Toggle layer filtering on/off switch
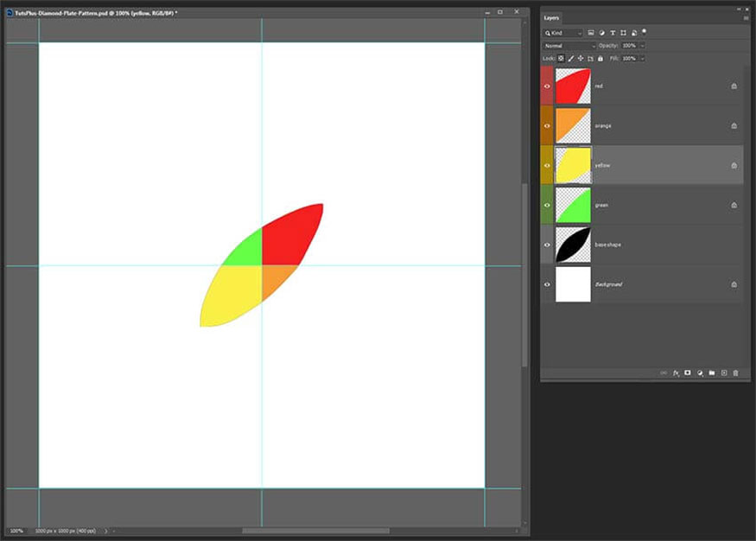Screen dimensions: 756x541 pos(645,32)
